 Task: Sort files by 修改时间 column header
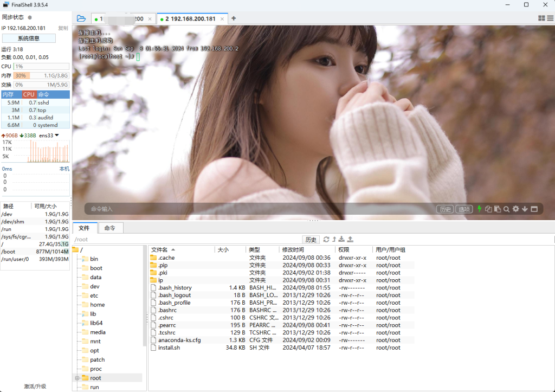pyautogui.click(x=307, y=249)
